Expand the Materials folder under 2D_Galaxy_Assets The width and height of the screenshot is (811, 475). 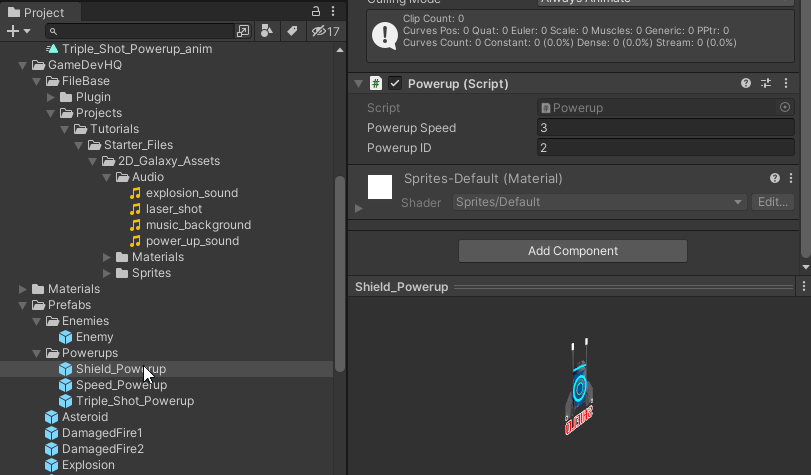click(x=107, y=257)
